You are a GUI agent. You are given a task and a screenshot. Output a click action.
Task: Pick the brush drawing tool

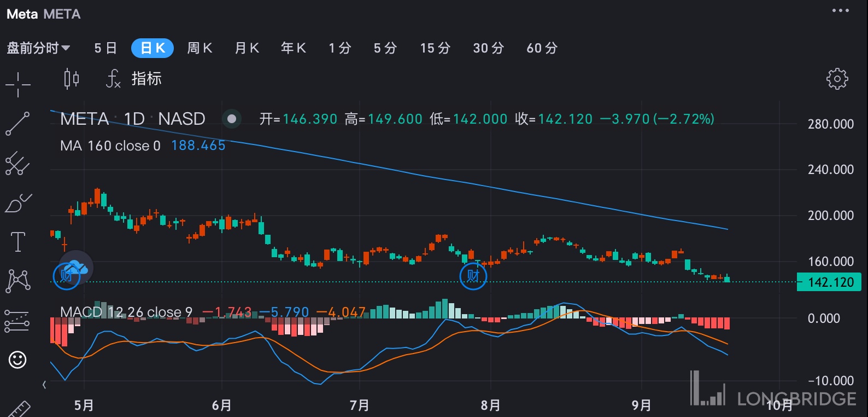click(18, 203)
